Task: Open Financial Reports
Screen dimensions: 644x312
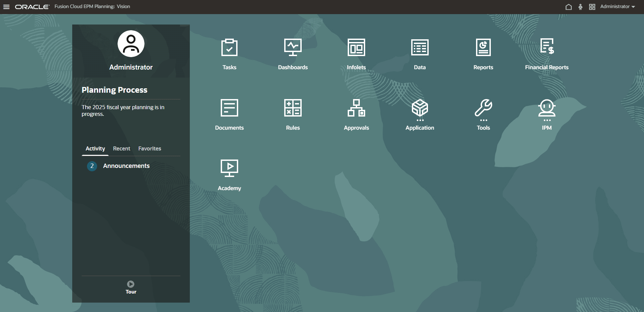Action: [547, 54]
